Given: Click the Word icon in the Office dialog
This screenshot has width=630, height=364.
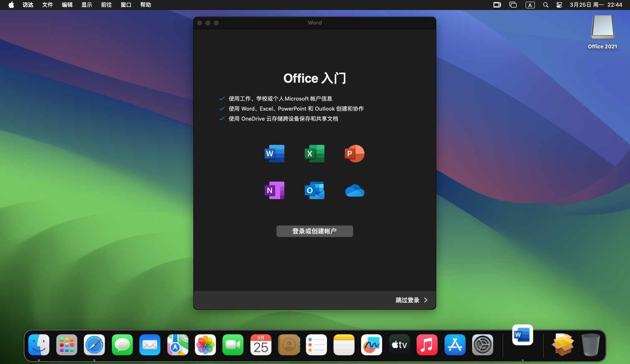Looking at the screenshot, I should tap(275, 154).
